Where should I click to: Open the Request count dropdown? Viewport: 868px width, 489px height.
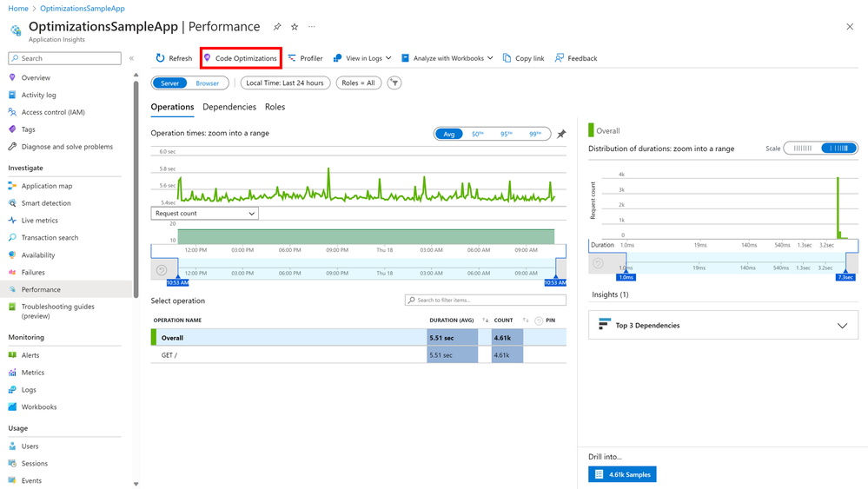[x=204, y=213]
